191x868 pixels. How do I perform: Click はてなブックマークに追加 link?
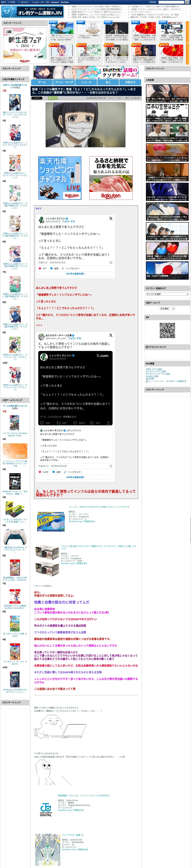(158, 374)
